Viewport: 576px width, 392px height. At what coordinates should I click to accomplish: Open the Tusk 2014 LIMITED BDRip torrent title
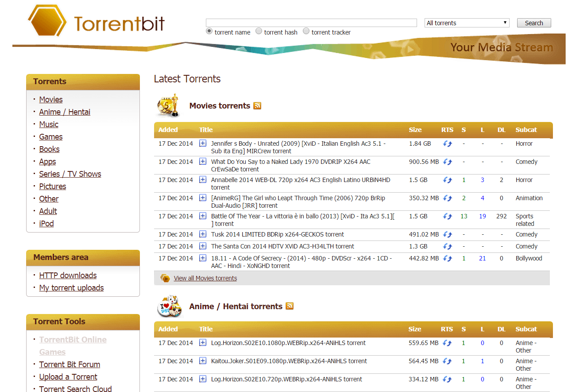pyautogui.click(x=278, y=234)
